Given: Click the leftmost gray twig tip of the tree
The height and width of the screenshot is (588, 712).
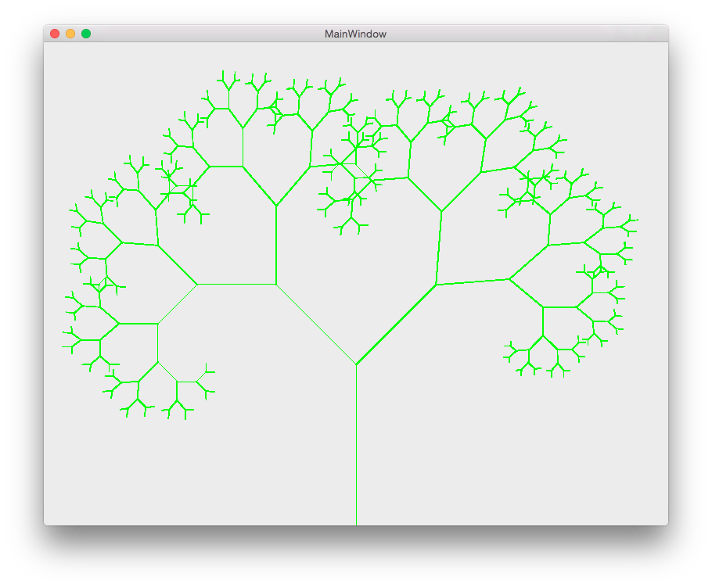Looking at the screenshot, I should click(63, 346).
